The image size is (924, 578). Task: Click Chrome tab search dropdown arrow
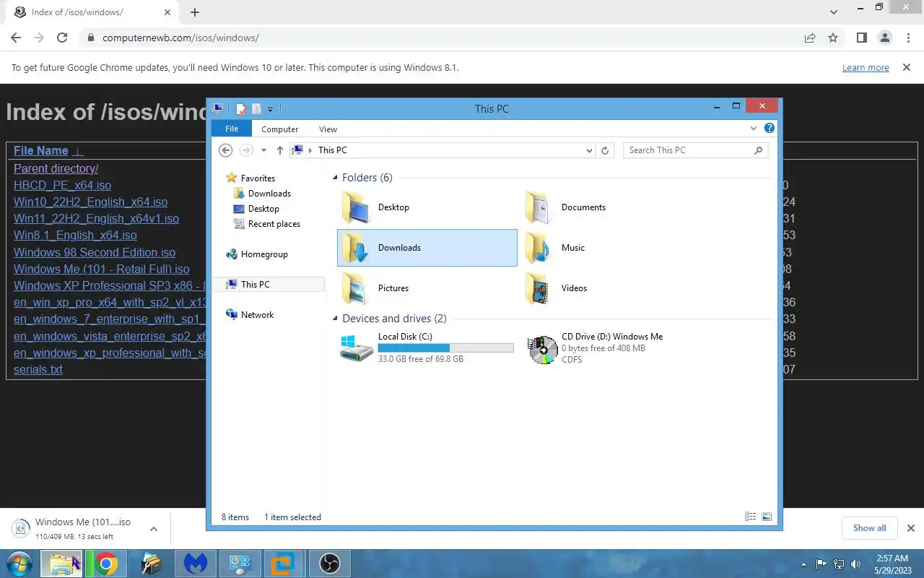point(834,12)
